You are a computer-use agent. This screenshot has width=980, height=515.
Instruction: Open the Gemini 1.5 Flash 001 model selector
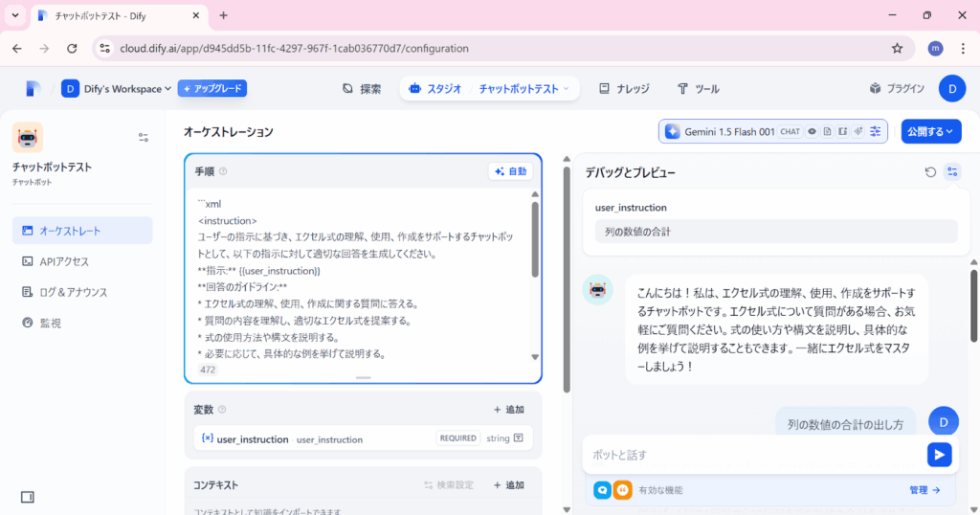click(x=772, y=132)
